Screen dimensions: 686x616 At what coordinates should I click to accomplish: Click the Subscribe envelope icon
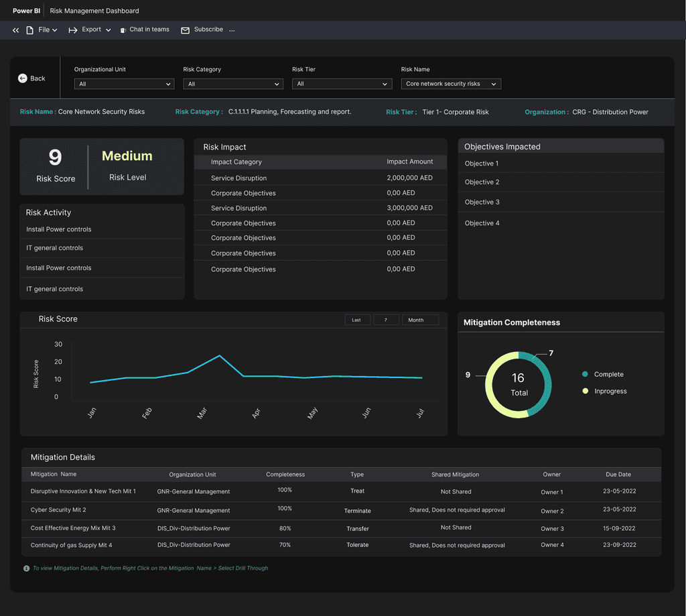click(x=186, y=30)
